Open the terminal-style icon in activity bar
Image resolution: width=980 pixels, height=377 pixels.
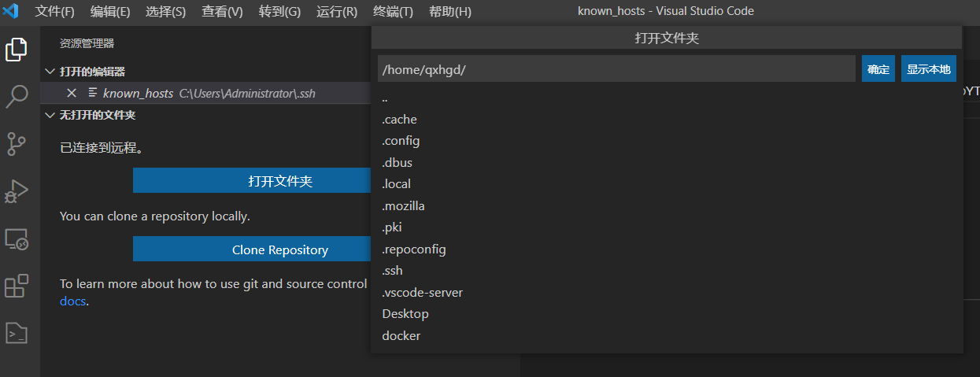[17, 333]
